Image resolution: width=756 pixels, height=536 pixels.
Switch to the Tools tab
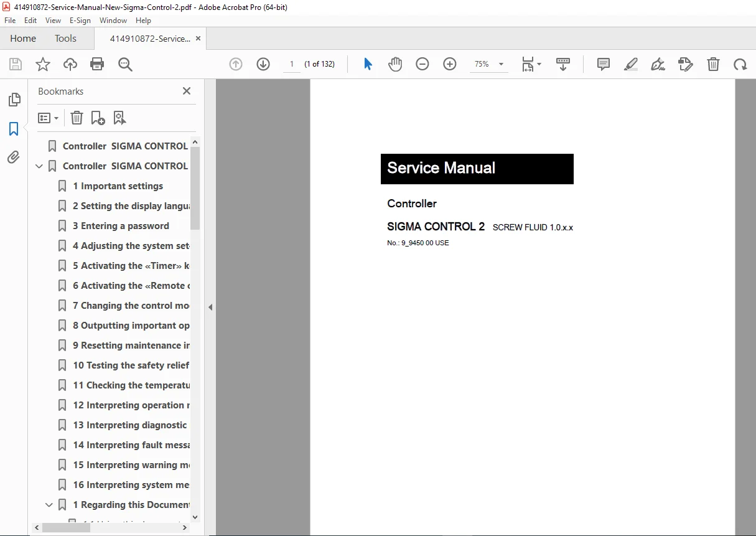65,39
